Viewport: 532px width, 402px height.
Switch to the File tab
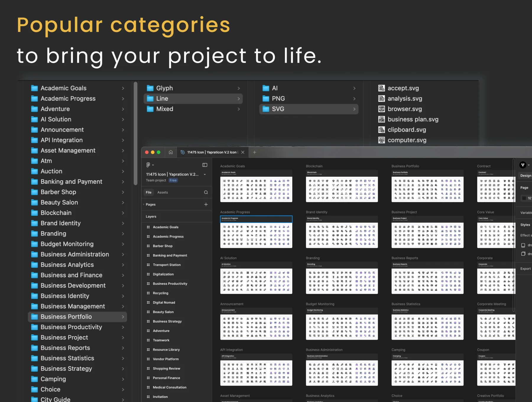tap(149, 192)
